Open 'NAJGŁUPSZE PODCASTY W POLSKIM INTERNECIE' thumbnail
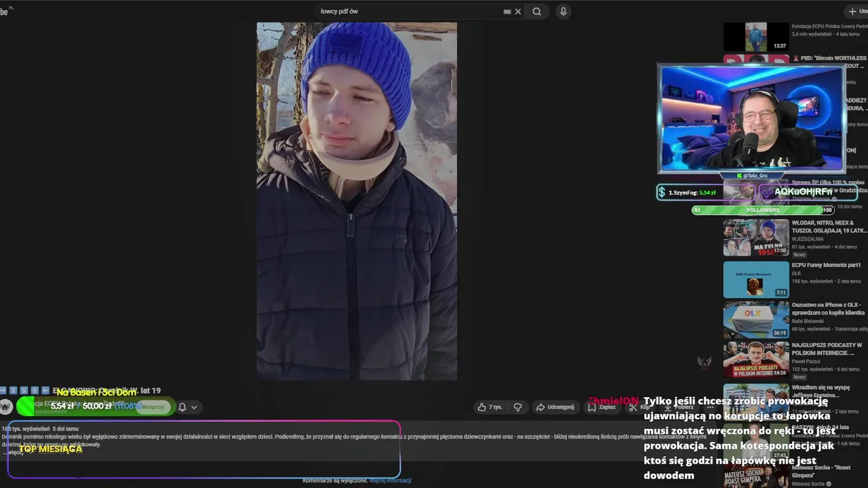Screen dimensions: 868x488 [756, 361]
